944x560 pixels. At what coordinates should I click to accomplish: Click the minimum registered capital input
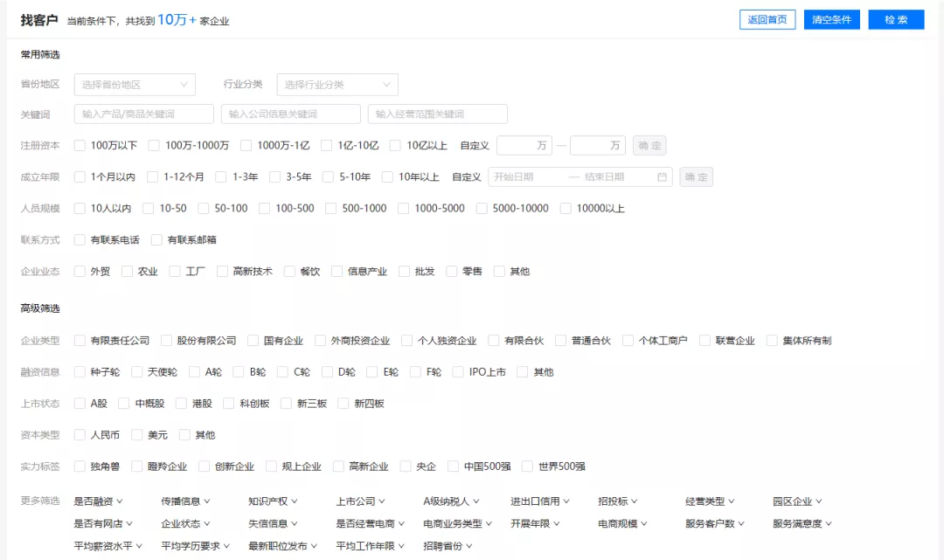(x=524, y=146)
